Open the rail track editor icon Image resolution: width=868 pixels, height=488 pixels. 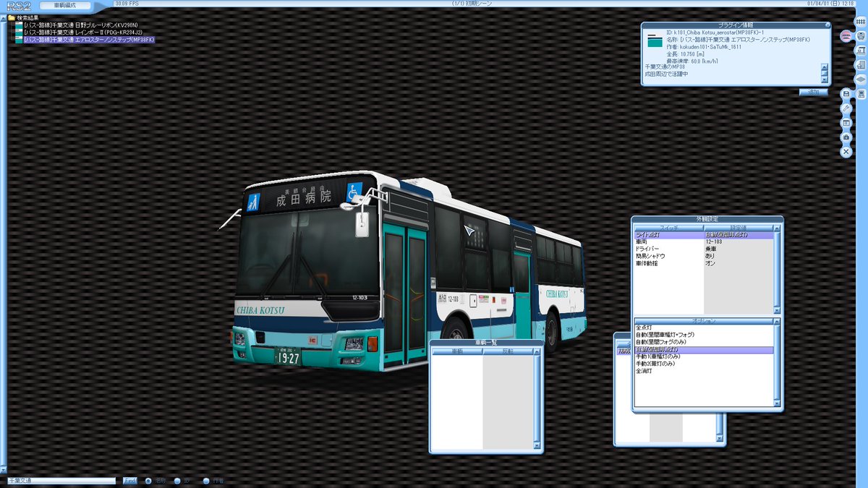pyautogui.click(x=861, y=22)
